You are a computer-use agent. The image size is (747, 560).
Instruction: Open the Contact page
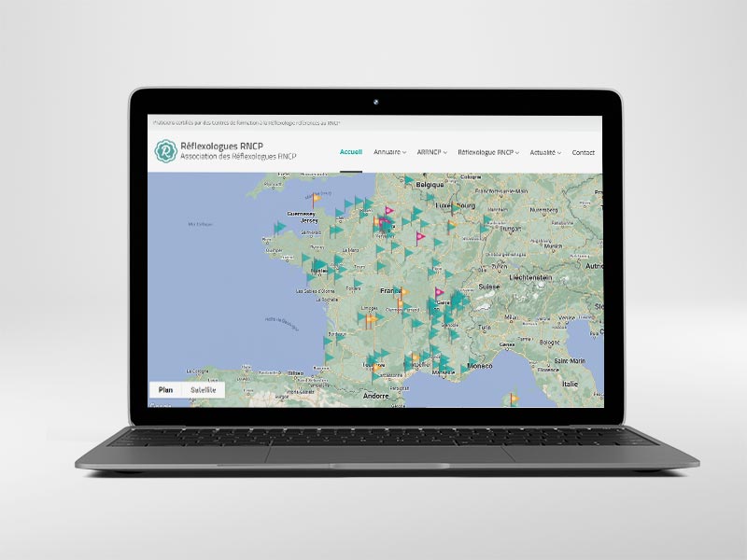pos(583,152)
